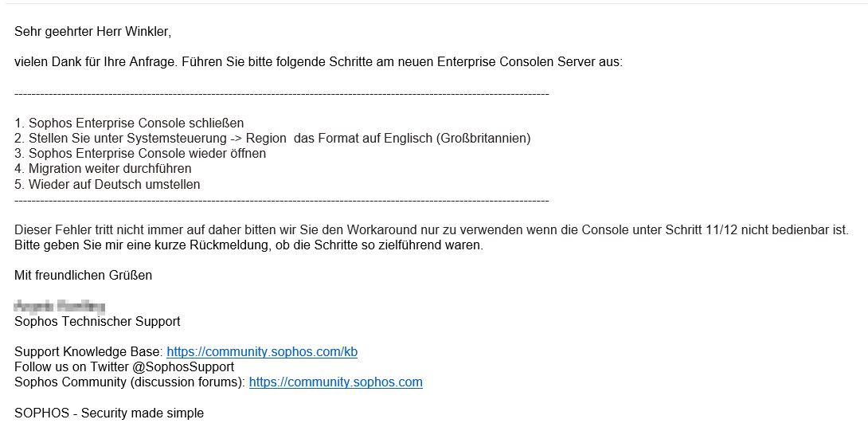868x427 pixels.
Task: Click the 'Support Knowledge Base:' label text
Action: pyautogui.click(x=88, y=351)
